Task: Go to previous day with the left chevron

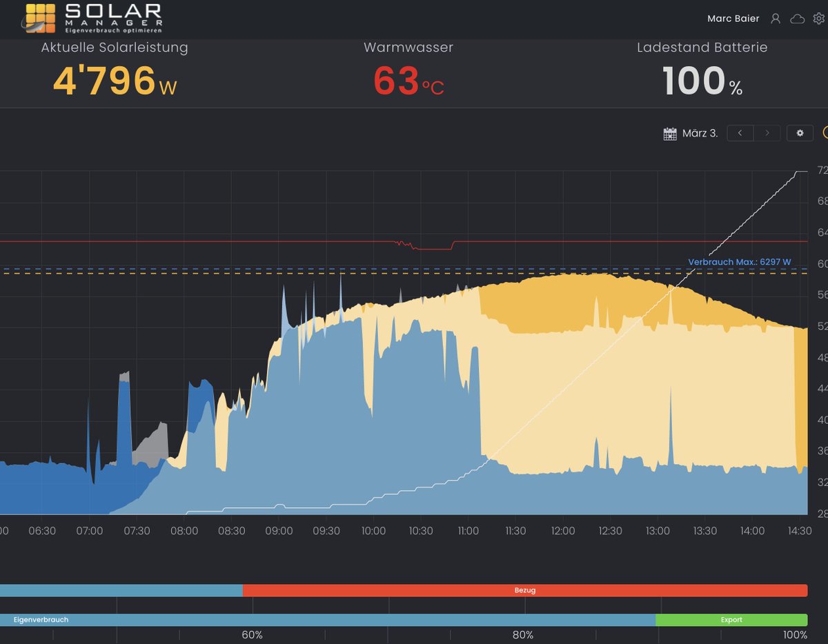Action: (x=741, y=132)
